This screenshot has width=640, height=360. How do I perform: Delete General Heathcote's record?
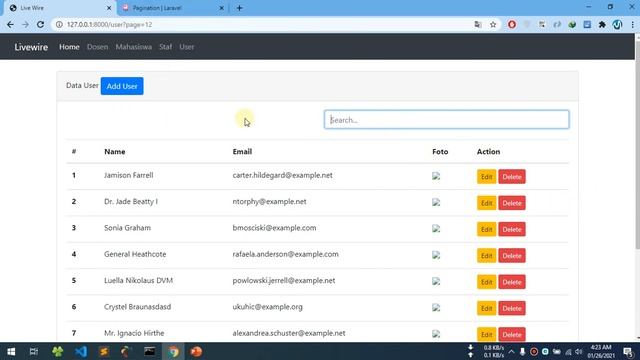point(512,256)
